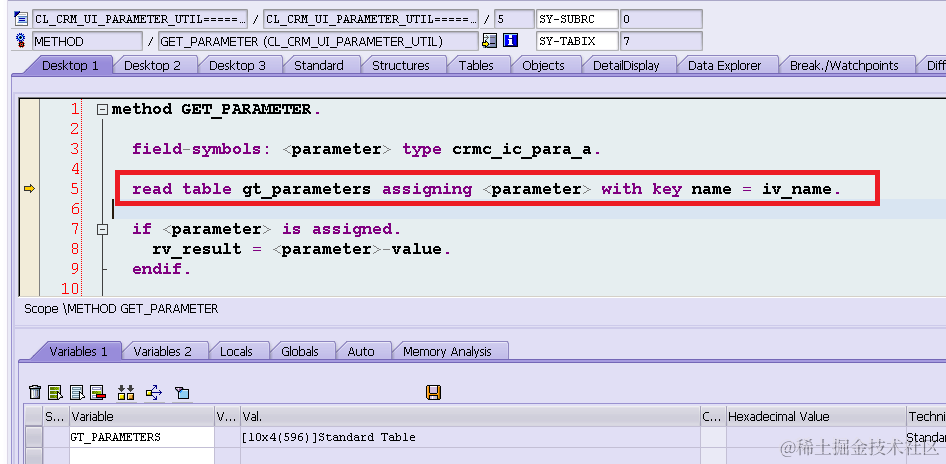Click the blue branching arrows icon
Screen dimensions: 946x464
154,393
